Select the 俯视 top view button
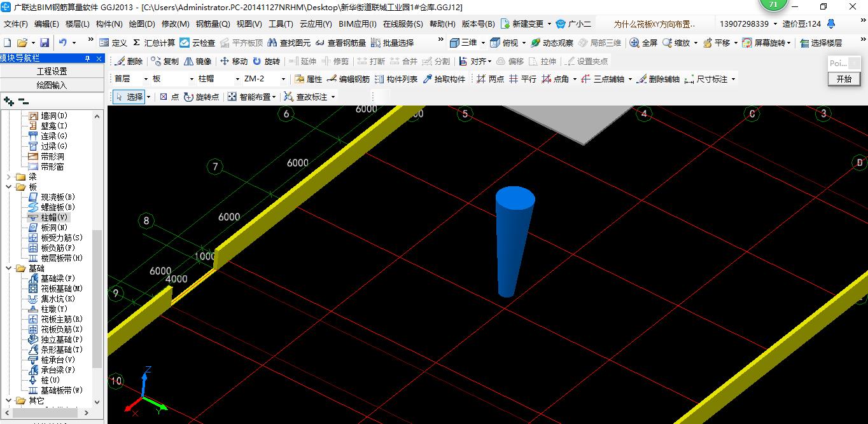The image size is (868, 424). pyautogui.click(x=504, y=43)
